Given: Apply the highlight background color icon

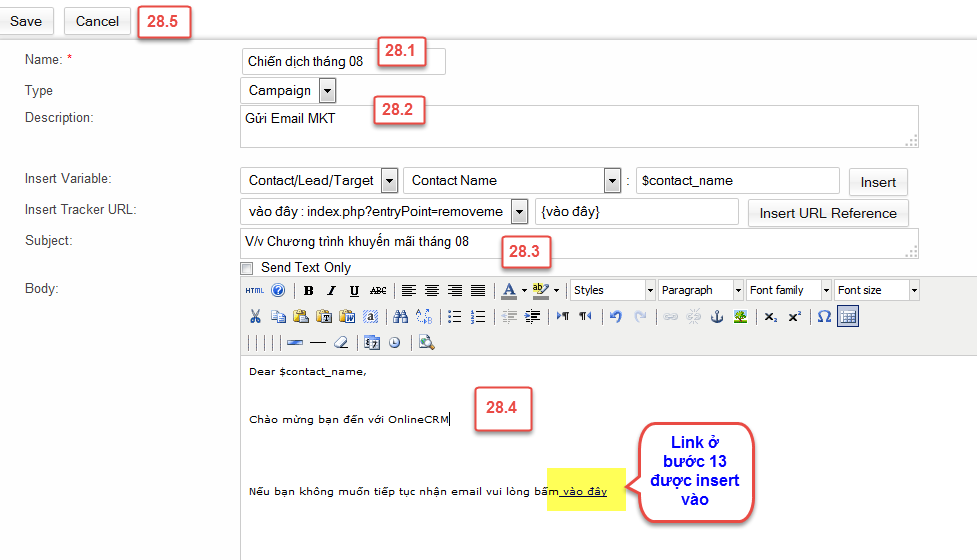Looking at the screenshot, I should 540,290.
